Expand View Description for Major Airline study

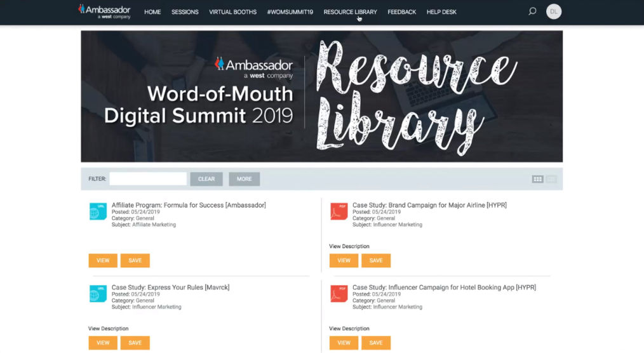click(x=349, y=246)
